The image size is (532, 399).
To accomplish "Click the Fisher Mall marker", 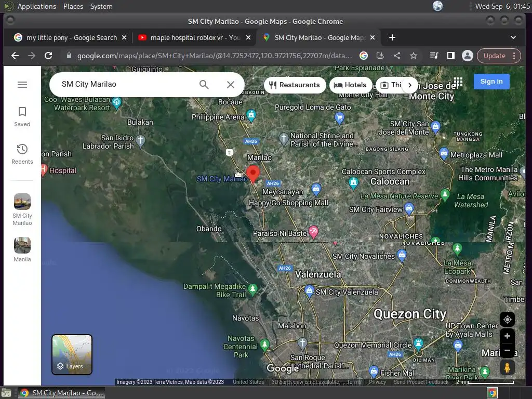I will coord(374,371).
